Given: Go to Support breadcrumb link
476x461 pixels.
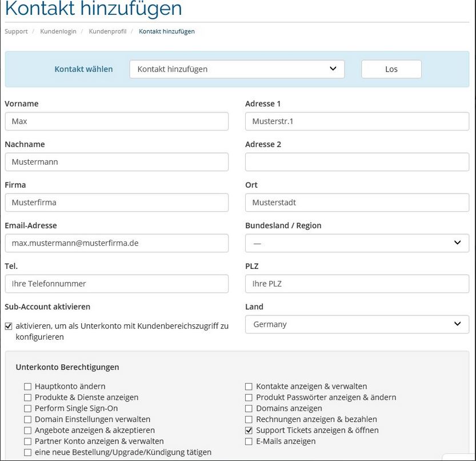Looking at the screenshot, I should coord(16,31).
